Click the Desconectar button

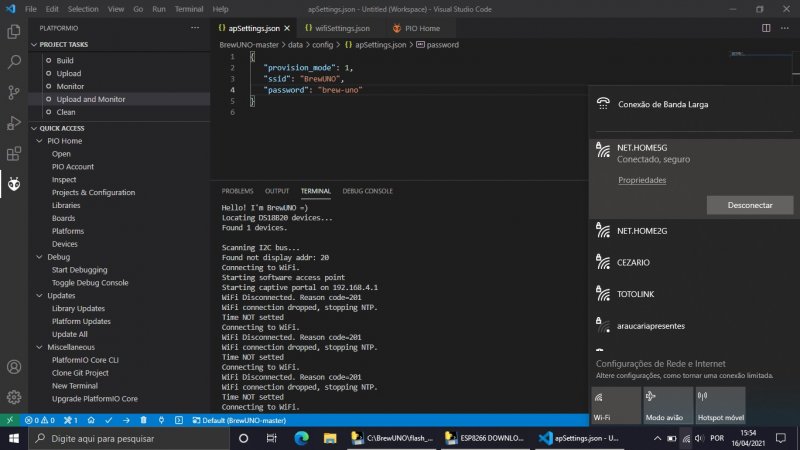[749, 205]
